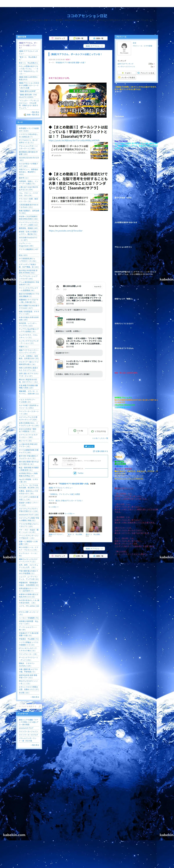Click 人の言葉を真似する白イルカ side title

[126, 222]
